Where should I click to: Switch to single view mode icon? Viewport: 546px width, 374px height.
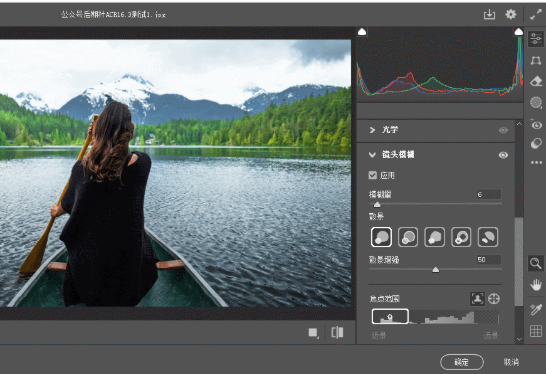313,333
